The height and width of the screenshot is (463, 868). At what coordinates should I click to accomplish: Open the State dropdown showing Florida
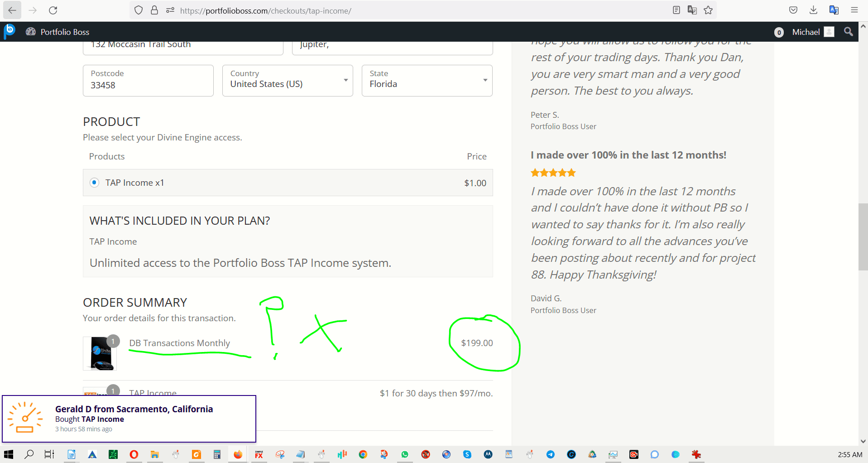click(427, 81)
